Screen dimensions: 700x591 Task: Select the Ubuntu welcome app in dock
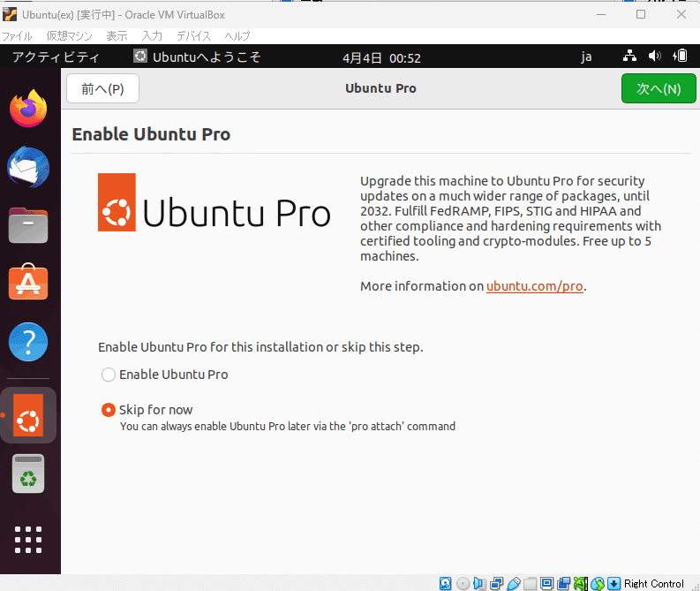[28, 415]
